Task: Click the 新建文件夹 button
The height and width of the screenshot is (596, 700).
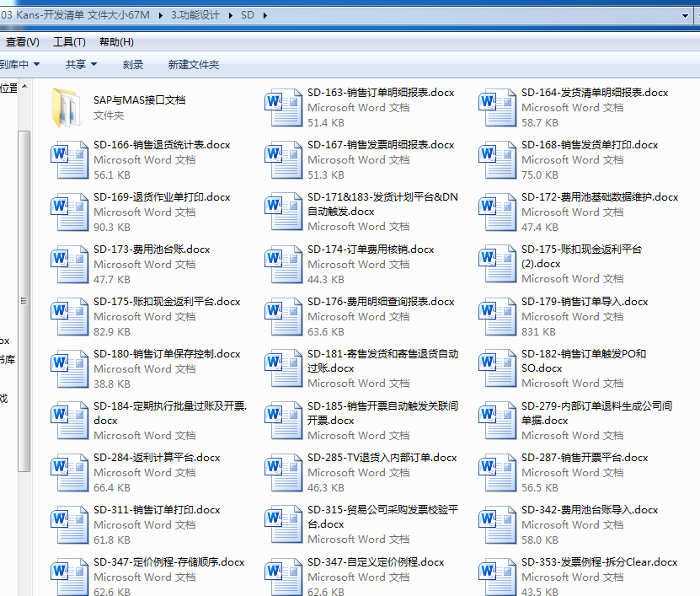Action: click(x=193, y=64)
